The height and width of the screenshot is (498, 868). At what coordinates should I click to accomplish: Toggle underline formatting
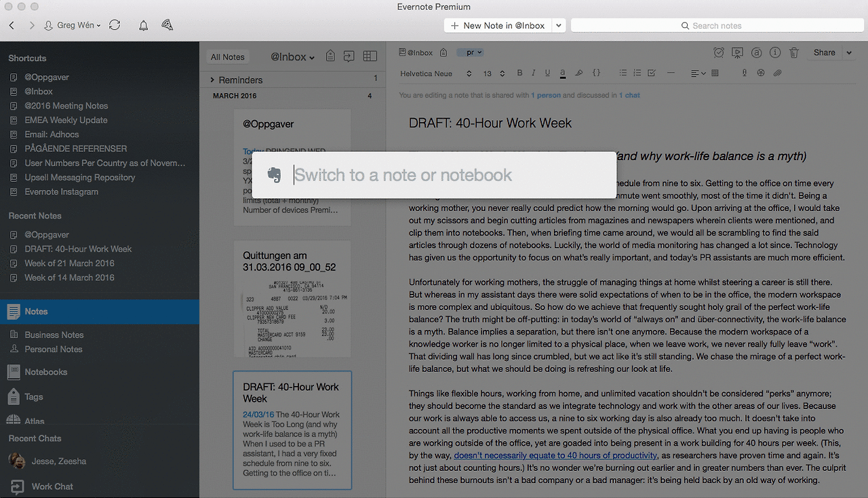point(547,73)
